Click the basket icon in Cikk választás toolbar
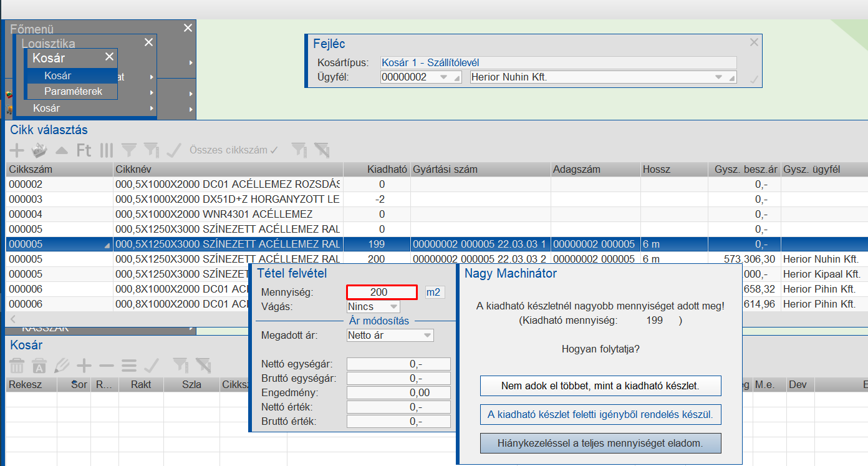 point(40,150)
